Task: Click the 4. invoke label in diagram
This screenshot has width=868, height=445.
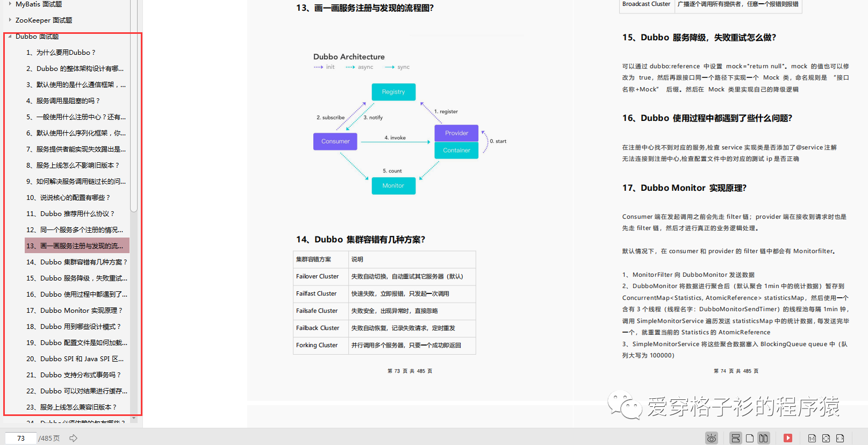Action: (395, 138)
